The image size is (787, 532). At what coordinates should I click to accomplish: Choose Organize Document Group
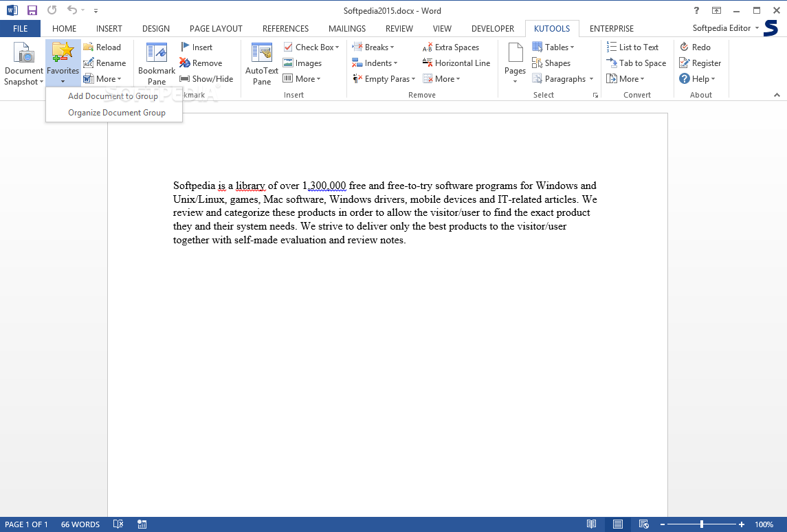click(x=114, y=113)
